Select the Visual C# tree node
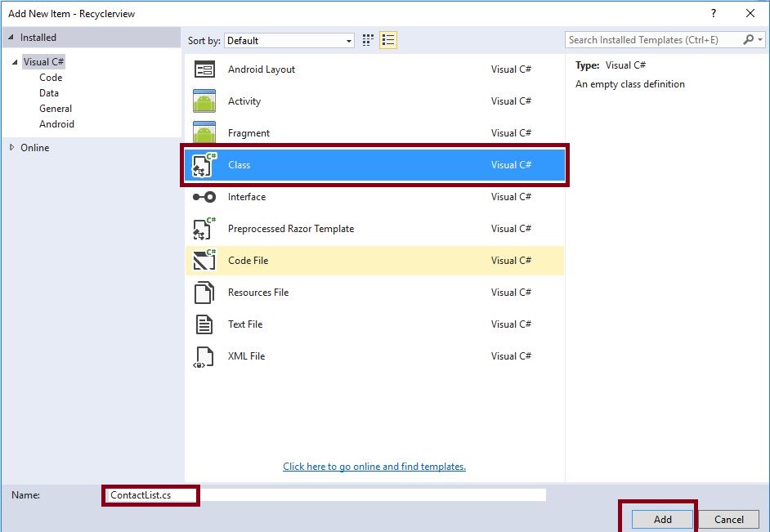 point(43,62)
